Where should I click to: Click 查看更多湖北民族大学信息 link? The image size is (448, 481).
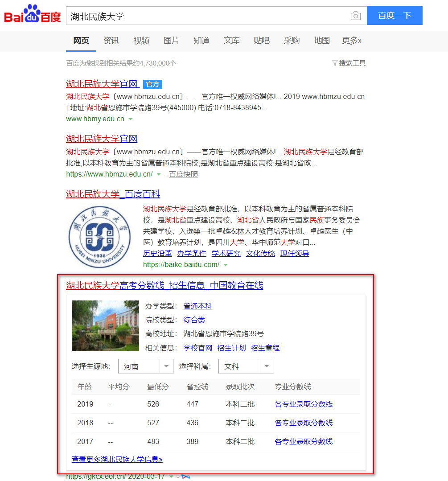117,459
